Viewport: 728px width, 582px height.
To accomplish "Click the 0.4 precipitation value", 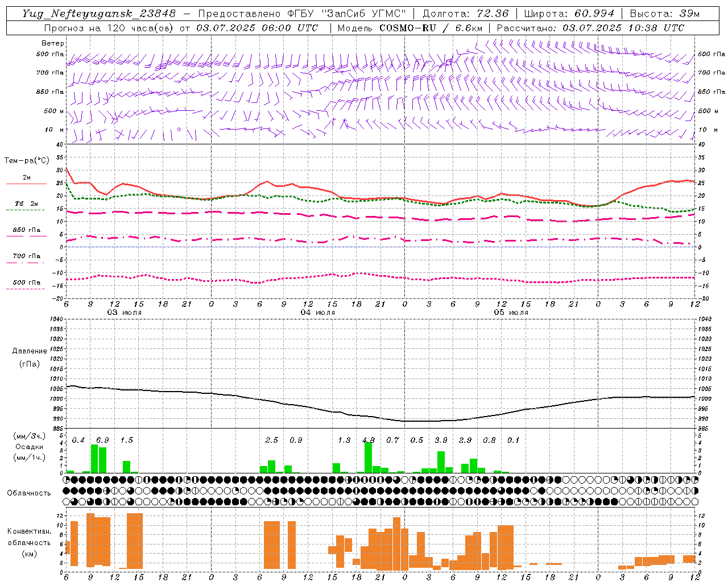I will [78, 440].
